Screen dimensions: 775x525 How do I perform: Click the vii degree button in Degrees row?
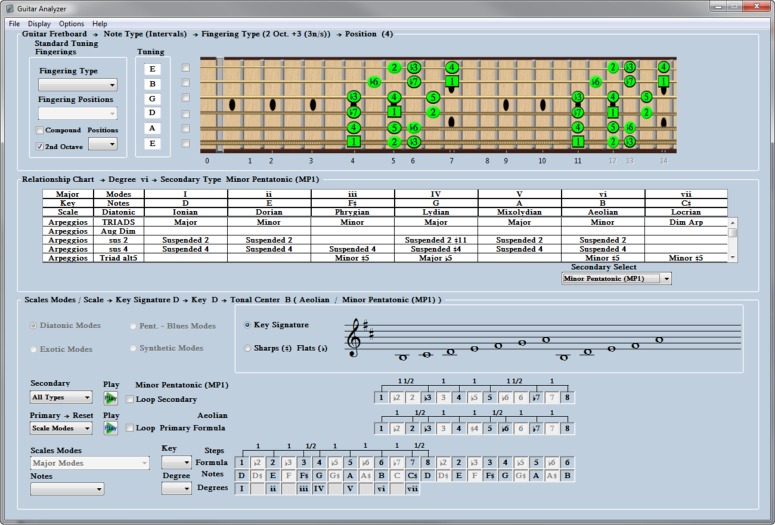coord(412,488)
